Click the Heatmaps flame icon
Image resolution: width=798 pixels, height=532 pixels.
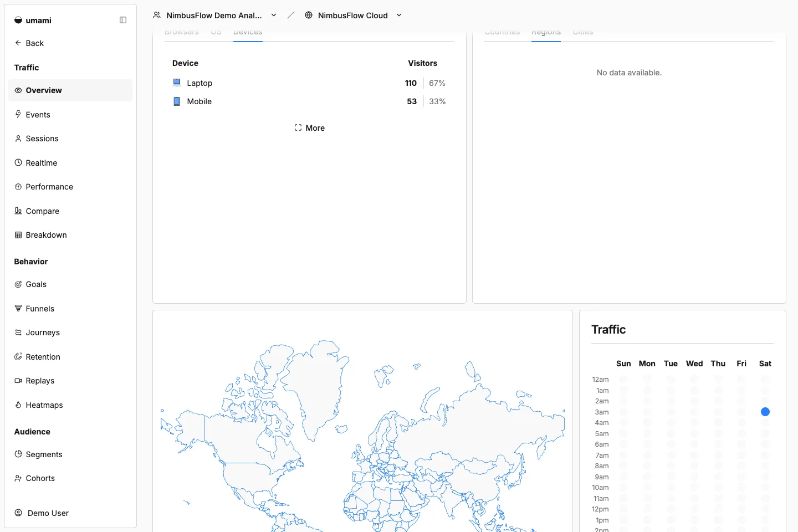click(x=18, y=405)
